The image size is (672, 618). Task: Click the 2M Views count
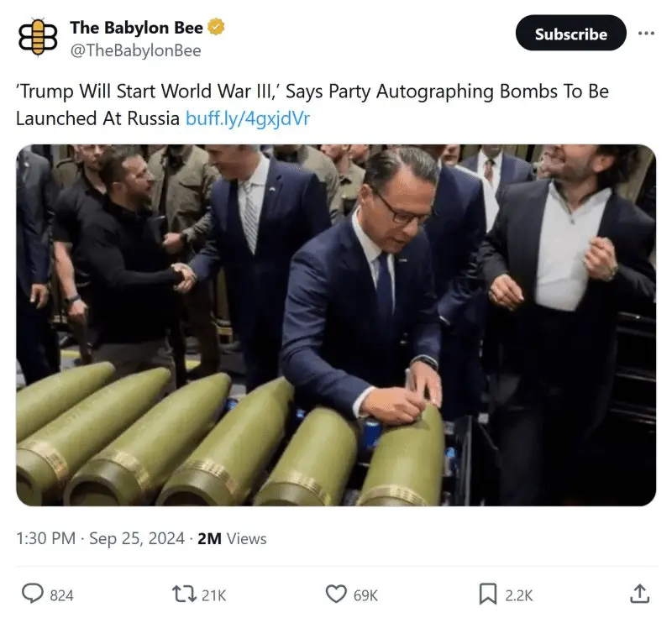pos(231,539)
